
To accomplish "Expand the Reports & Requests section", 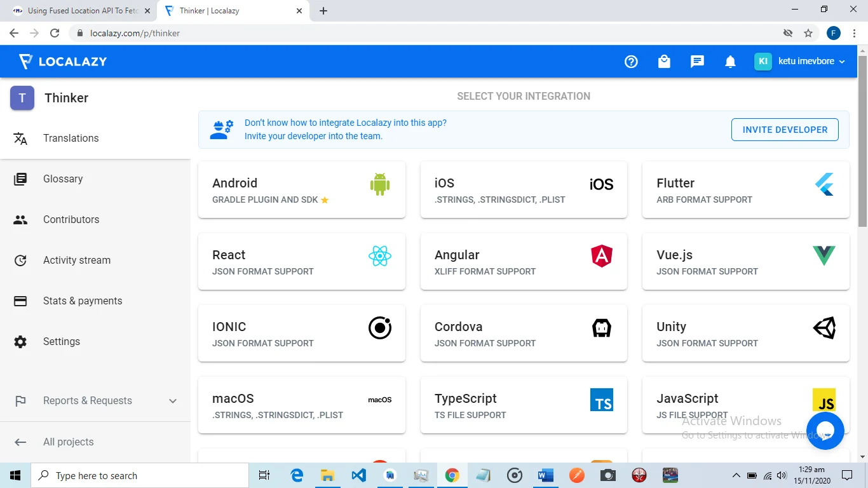I will tap(95, 401).
